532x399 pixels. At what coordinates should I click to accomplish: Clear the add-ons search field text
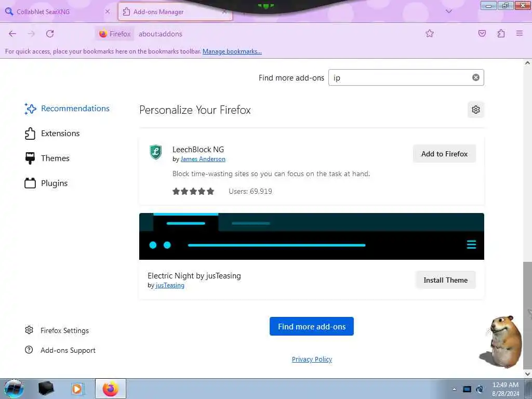pos(476,77)
